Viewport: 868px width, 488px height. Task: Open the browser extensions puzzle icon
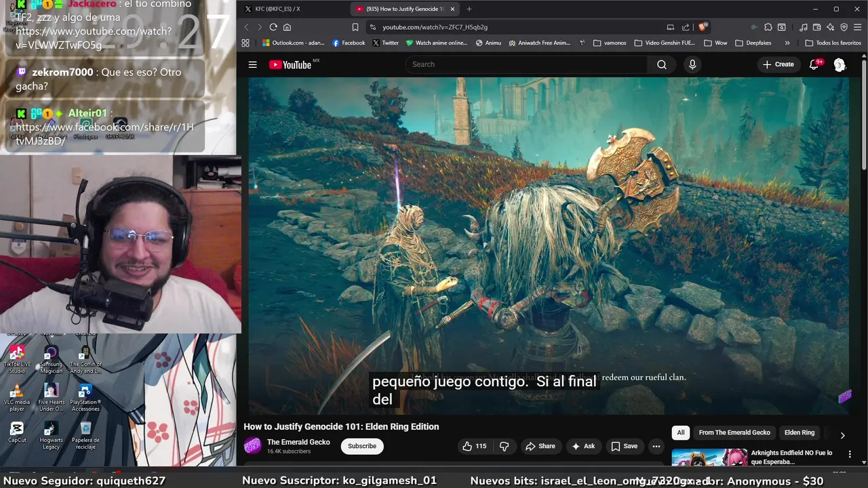(x=768, y=27)
